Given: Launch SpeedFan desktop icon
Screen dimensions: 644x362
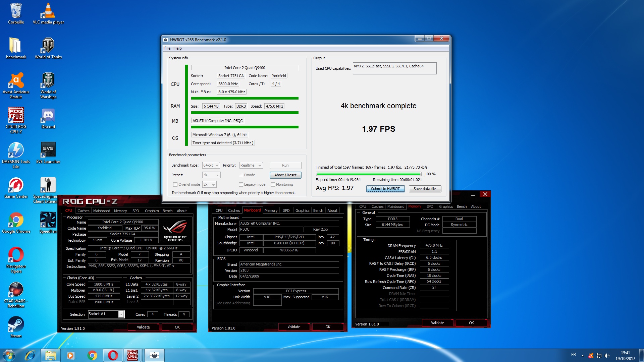Looking at the screenshot, I should click(48, 223).
